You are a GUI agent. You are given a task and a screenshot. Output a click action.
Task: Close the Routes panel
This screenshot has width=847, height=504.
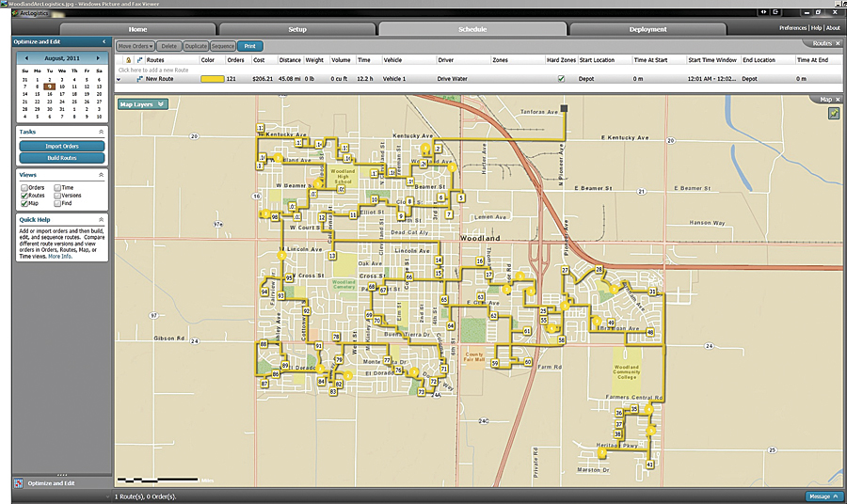(838, 43)
